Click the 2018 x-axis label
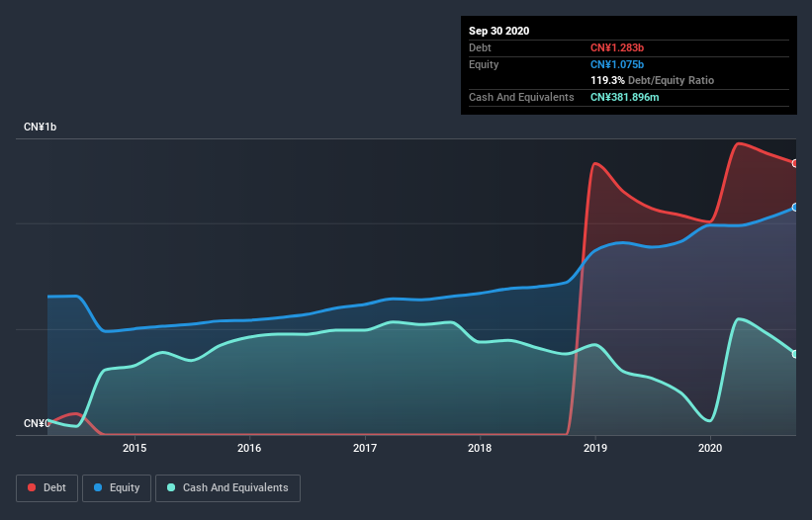 [480, 448]
